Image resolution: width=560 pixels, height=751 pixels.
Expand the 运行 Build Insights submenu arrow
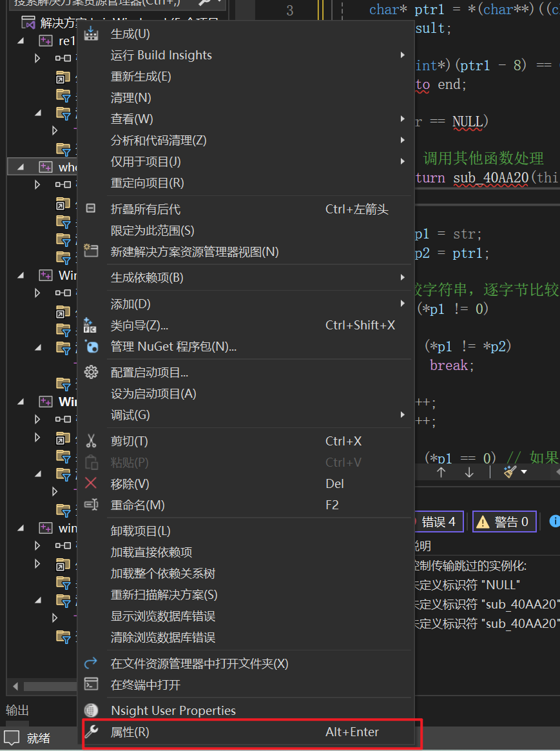403,55
